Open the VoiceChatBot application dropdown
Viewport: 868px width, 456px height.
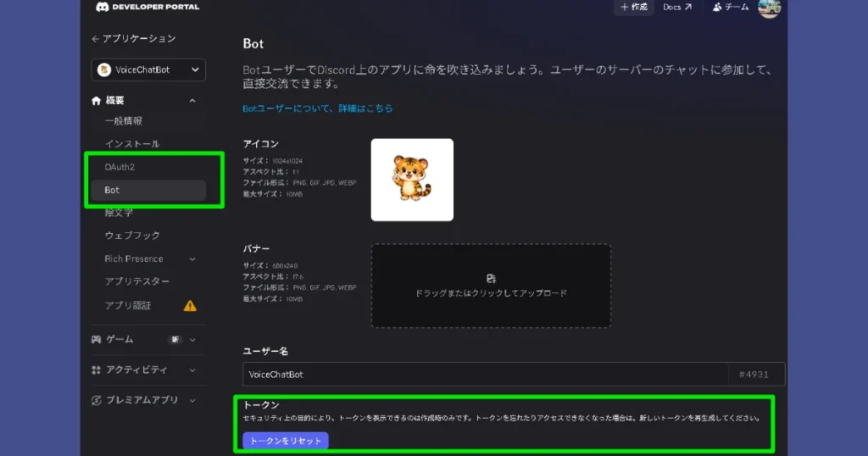[x=148, y=70]
